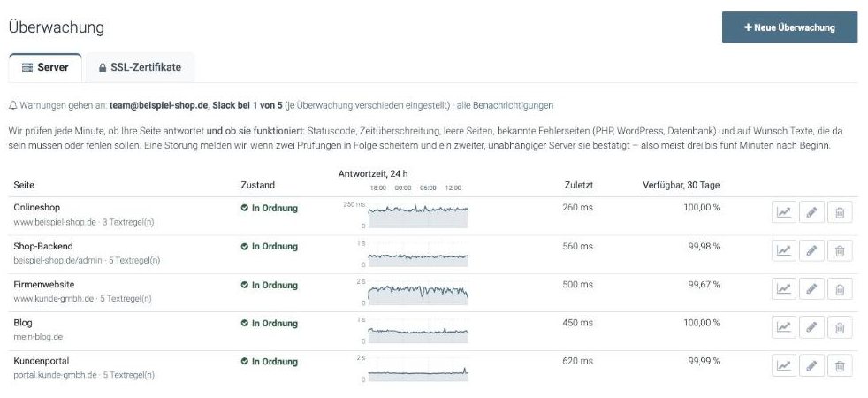Viewport: 868px width, 398px height.
Task: Click the Onlineshop 100,00 % availability value
Action: coord(702,208)
